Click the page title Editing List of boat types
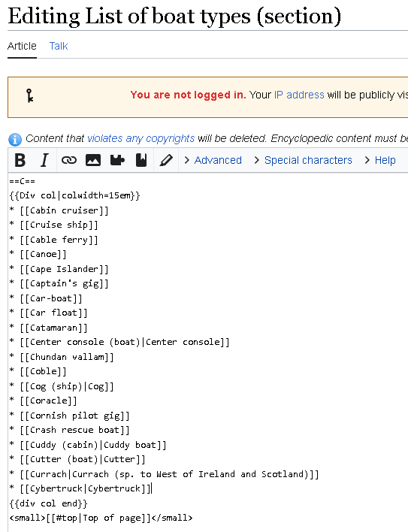This screenshot has width=408, height=532. (174, 16)
